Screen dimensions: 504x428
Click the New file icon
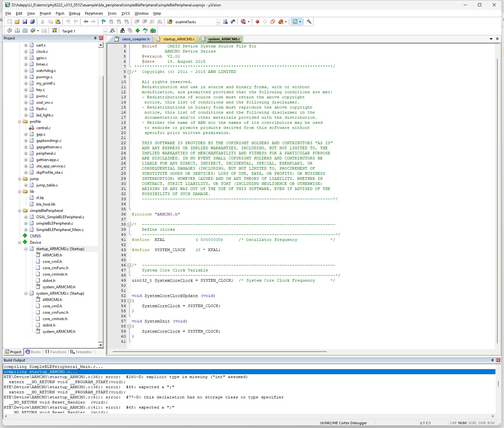[10, 22]
